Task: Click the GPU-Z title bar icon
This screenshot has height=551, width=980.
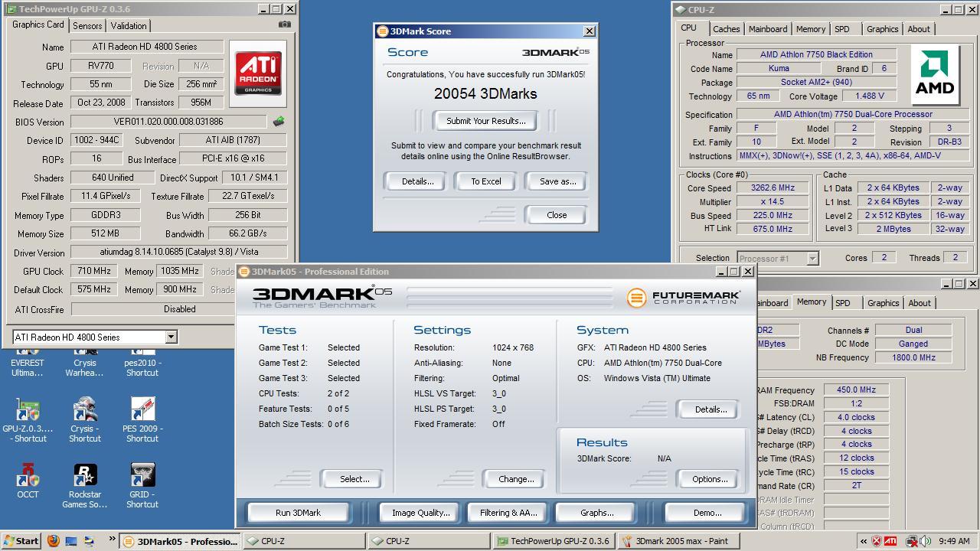Action: point(11,9)
